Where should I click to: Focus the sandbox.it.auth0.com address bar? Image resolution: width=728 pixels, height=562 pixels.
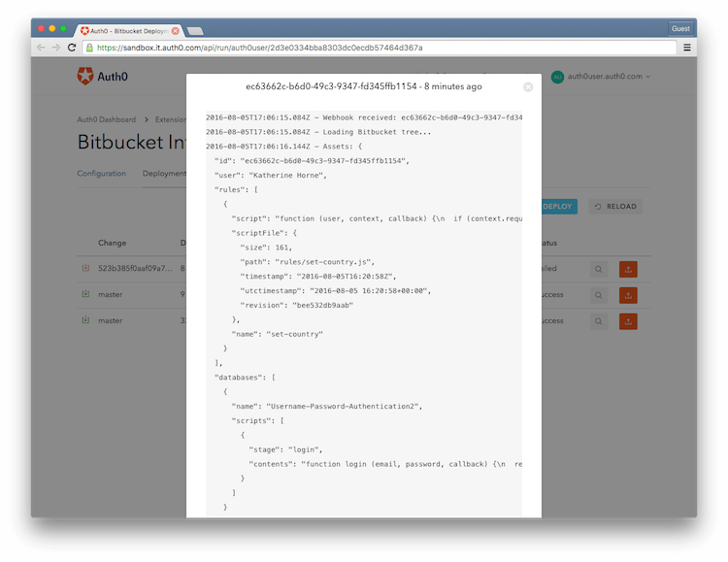(x=380, y=48)
